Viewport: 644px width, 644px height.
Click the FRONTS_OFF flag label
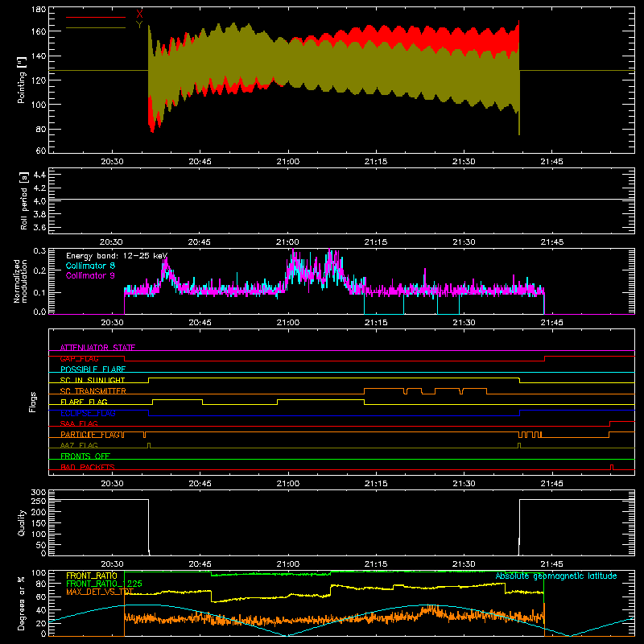tap(85, 456)
